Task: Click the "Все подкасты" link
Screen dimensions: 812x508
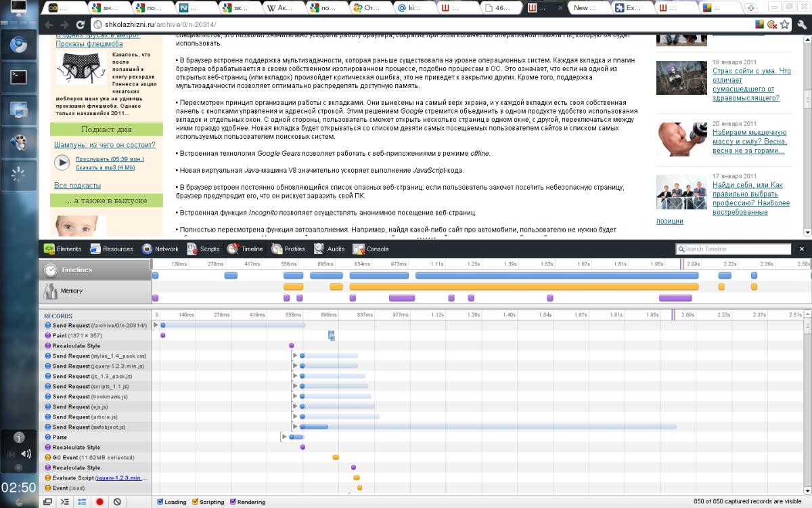Action: [x=77, y=186]
